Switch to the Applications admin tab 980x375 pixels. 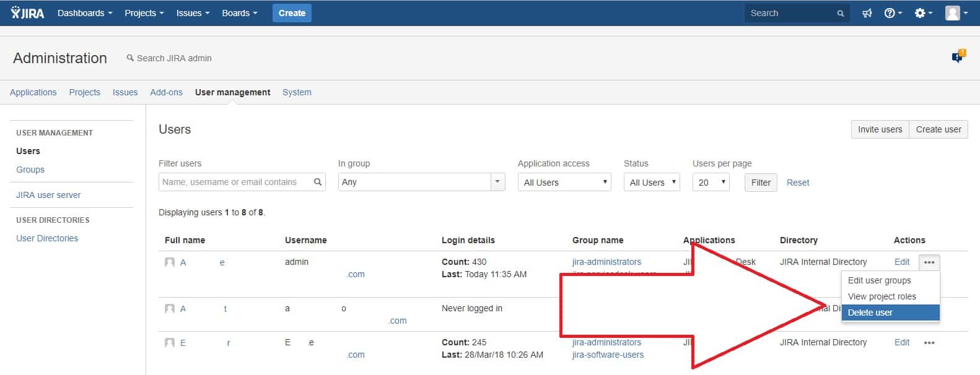pos(33,92)
